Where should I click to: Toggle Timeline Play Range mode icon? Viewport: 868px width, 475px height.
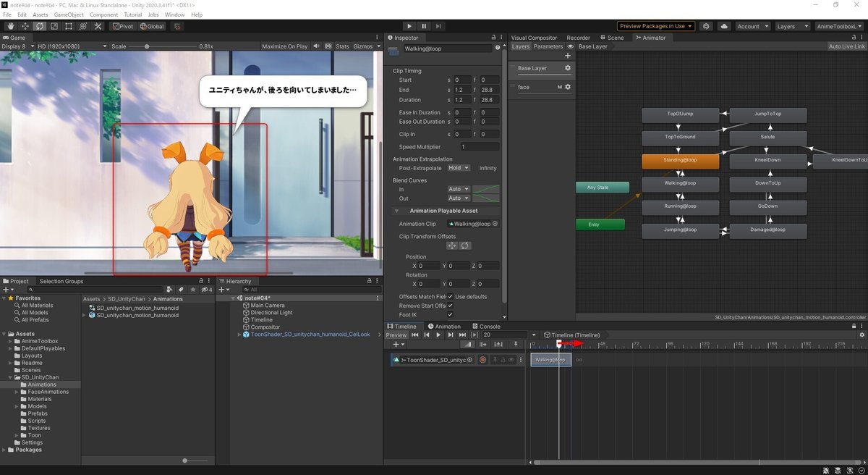(475, 335)
